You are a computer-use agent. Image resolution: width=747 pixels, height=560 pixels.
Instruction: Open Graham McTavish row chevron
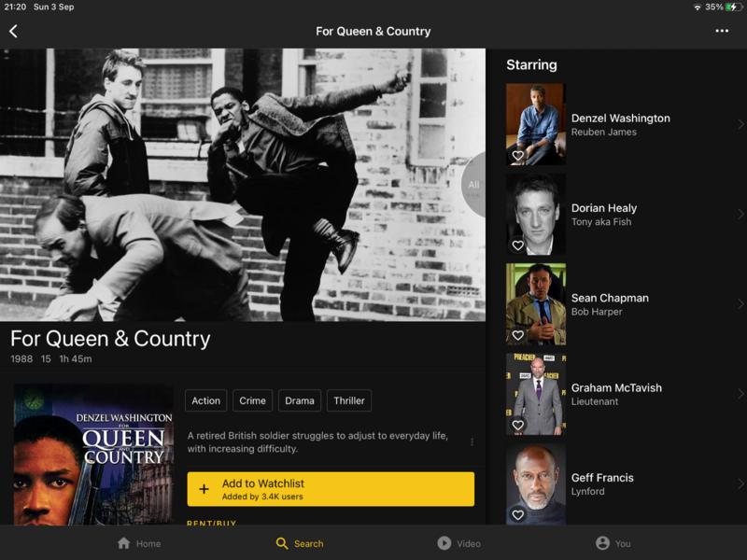[x=740, y=394]
